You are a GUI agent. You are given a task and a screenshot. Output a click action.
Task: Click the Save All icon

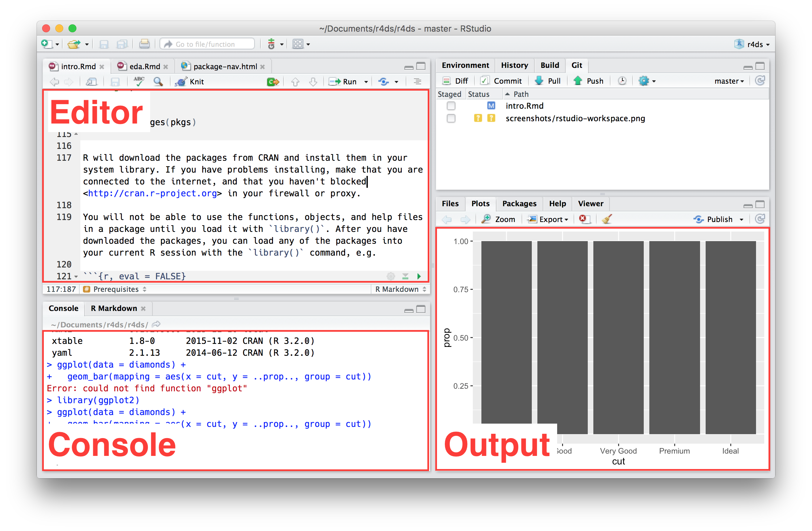tap(122, 44)
